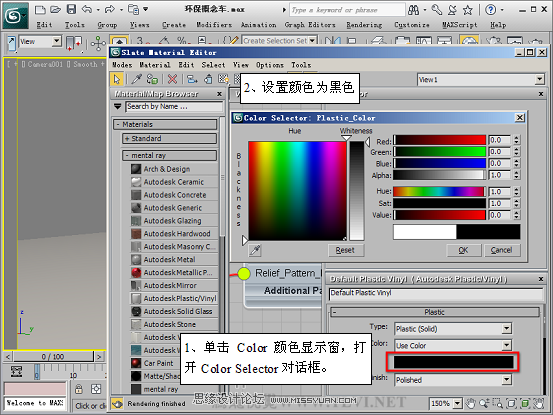Open the Type Plastic (Solid) dropdown
The height and width of the screenshot is (415, 553).
point(506,329)
